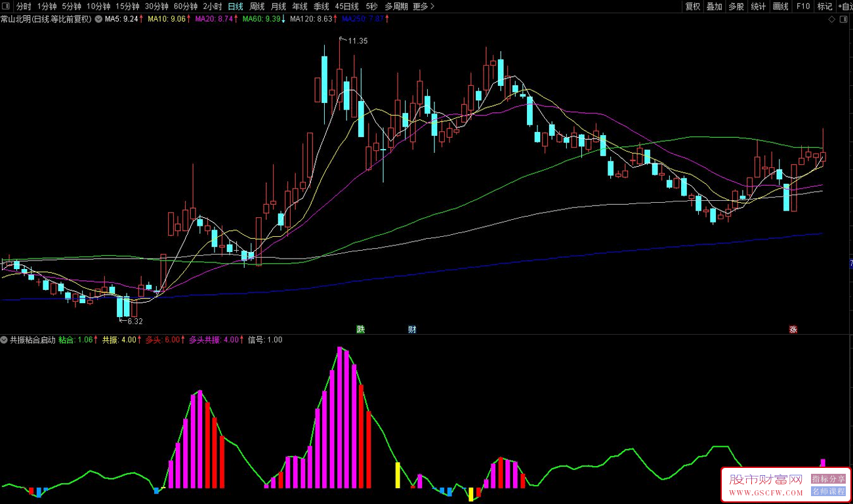Click the 11.35 high price marker
This screenshot has width=853, height=504.
[x=358, y=41]
